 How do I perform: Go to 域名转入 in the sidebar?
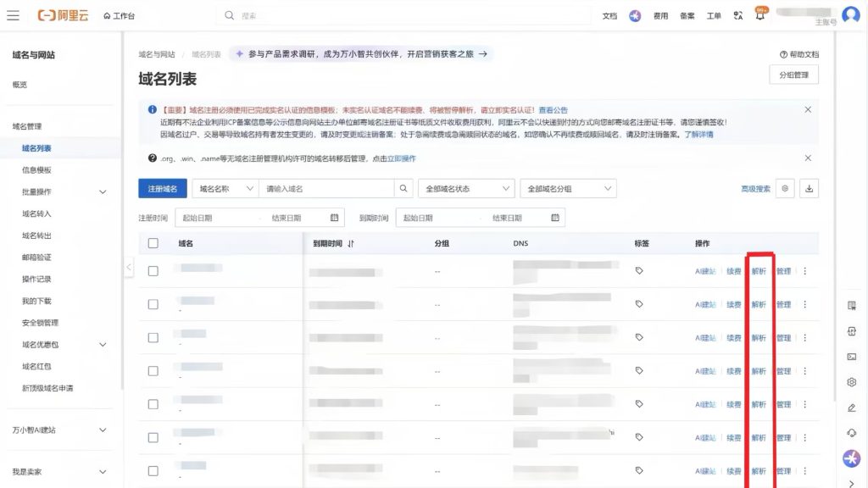coord(36,213)
